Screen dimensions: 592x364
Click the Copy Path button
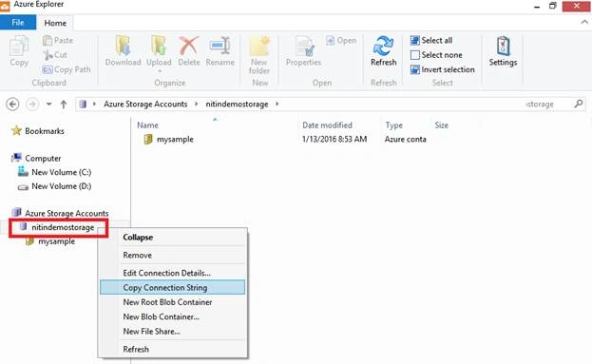pyautogui.click(x=67, y=69)
